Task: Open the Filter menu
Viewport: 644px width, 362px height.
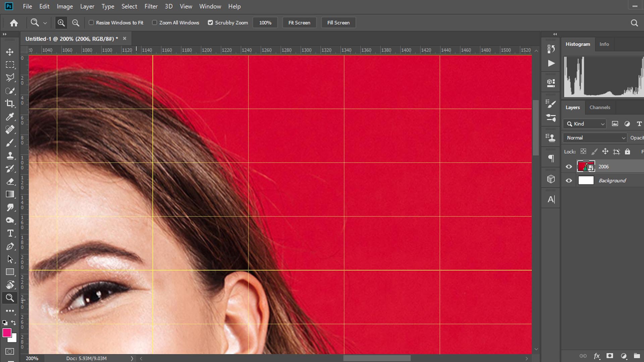Action: click(x=151, y=6)
